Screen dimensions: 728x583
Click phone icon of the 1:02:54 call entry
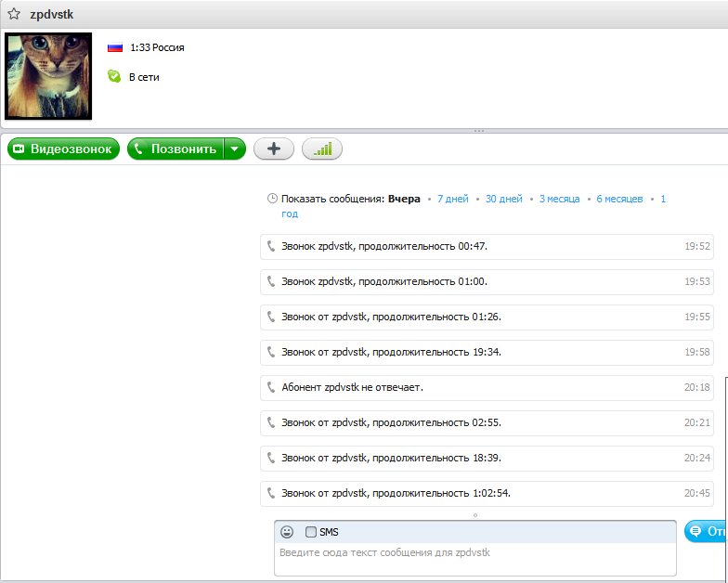271,493
